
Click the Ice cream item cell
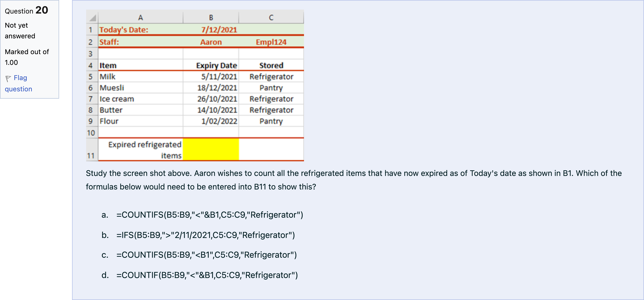[117, 99]
